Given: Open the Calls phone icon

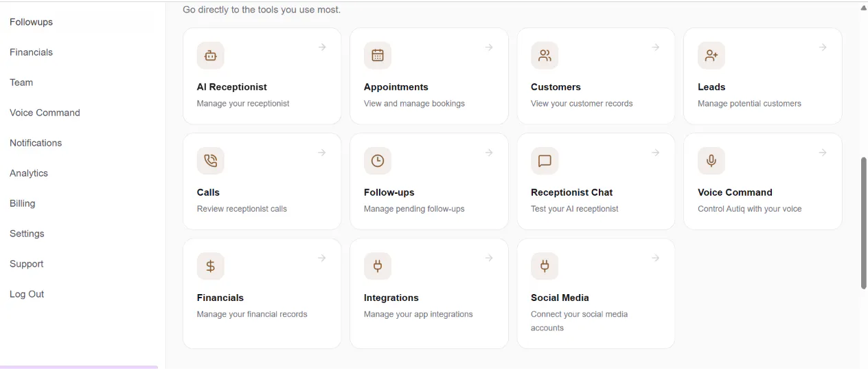Looking at the screenshot, I should [x=211, y=161].
